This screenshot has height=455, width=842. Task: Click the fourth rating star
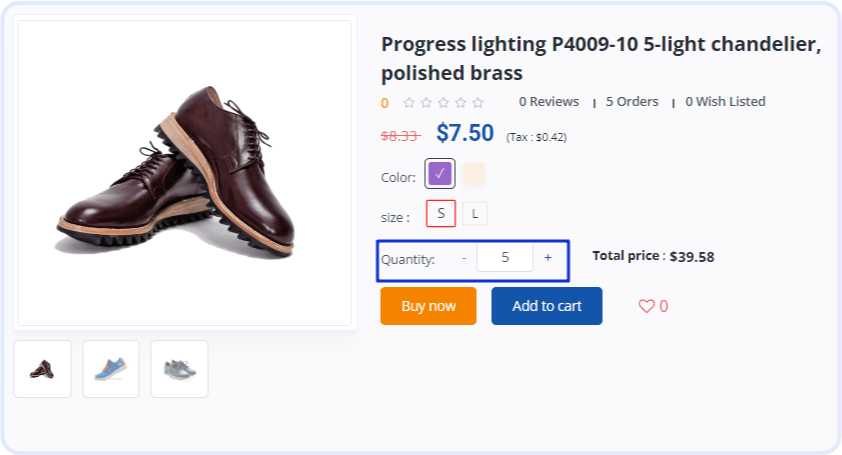[461, 102]
